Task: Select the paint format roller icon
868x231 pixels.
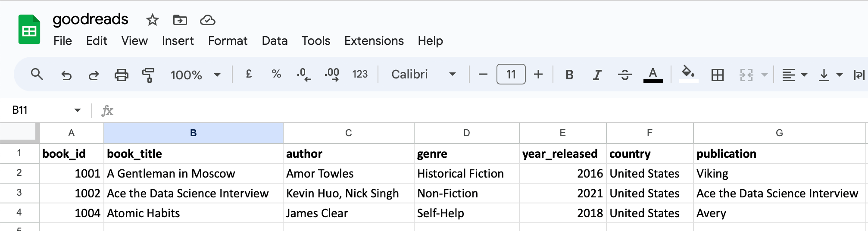Action: click(148, 75)
